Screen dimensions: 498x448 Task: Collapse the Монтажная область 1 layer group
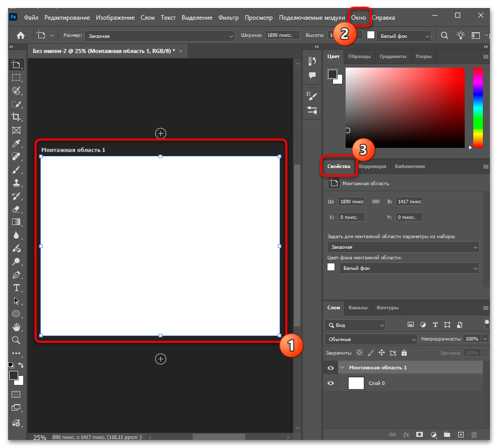[x=342, y=368]
